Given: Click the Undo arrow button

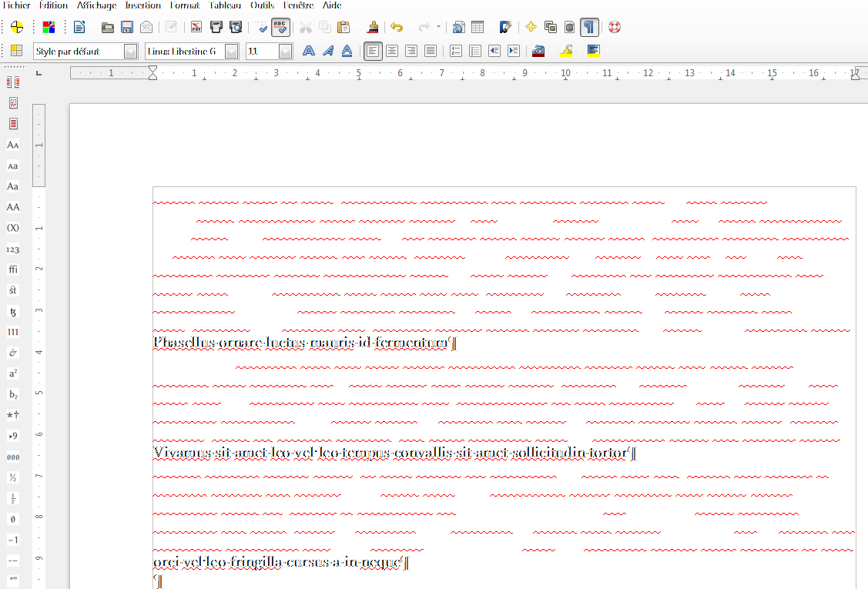Looking at the screenshot, I should click(x=396, y=28).
